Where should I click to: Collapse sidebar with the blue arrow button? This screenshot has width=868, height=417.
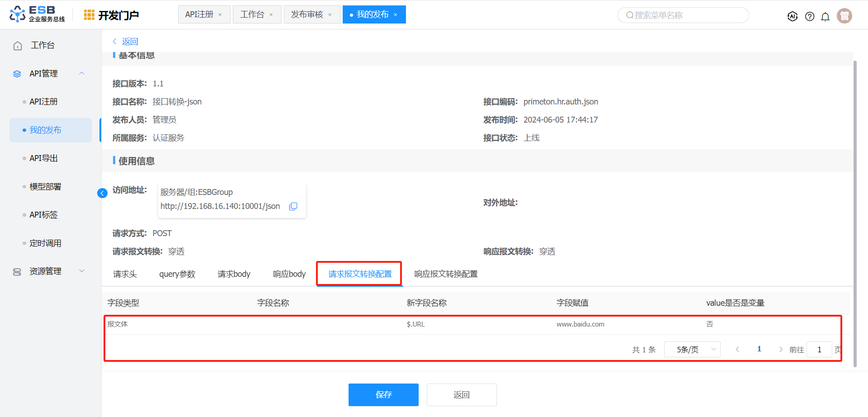(x=102, y=193)
